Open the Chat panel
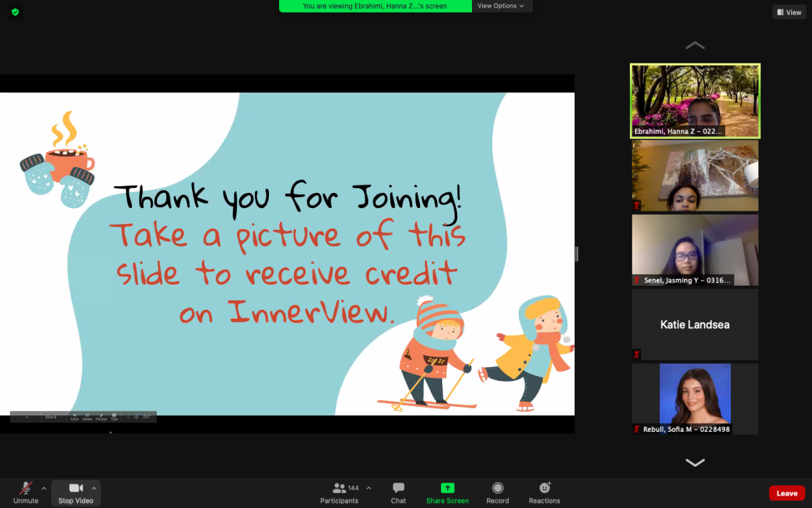 398,493
